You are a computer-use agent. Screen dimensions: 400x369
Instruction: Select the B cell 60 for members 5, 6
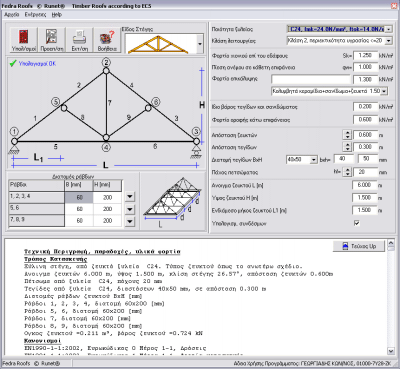79,209
